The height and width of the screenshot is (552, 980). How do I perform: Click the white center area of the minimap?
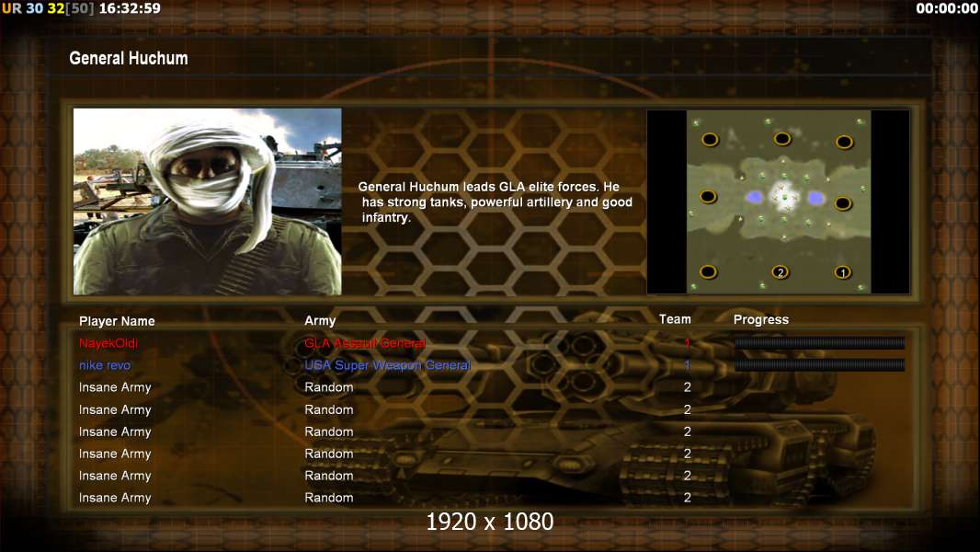point(784,196)
